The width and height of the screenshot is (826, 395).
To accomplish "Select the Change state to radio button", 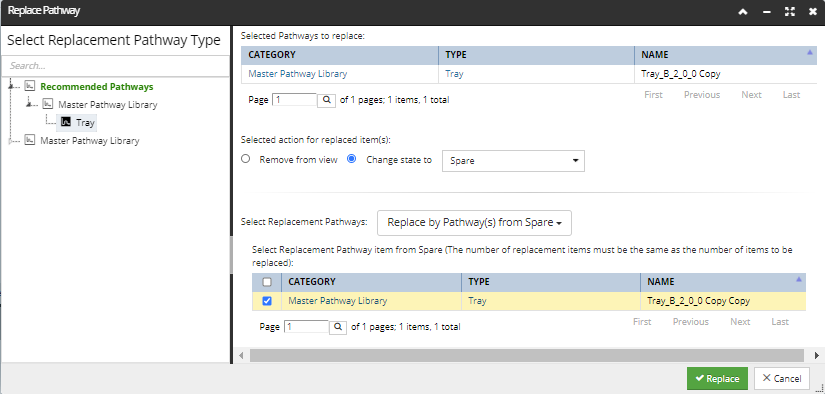I will 352,159.
